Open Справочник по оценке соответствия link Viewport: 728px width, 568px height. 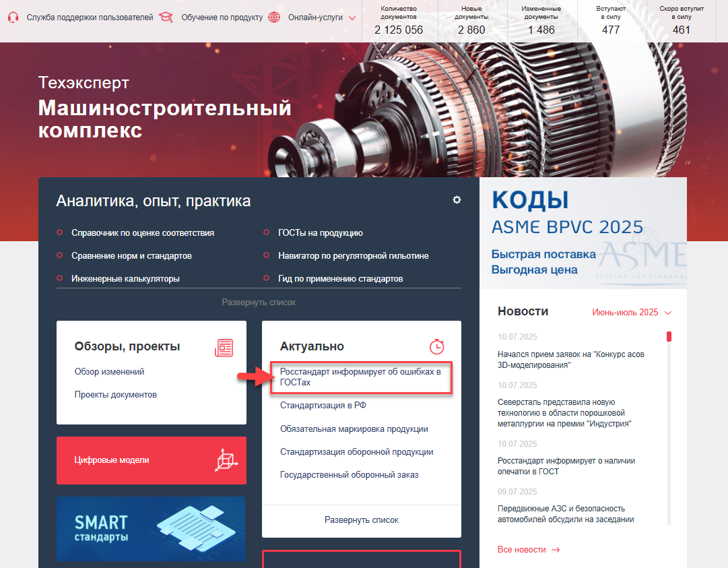[143, 233]
